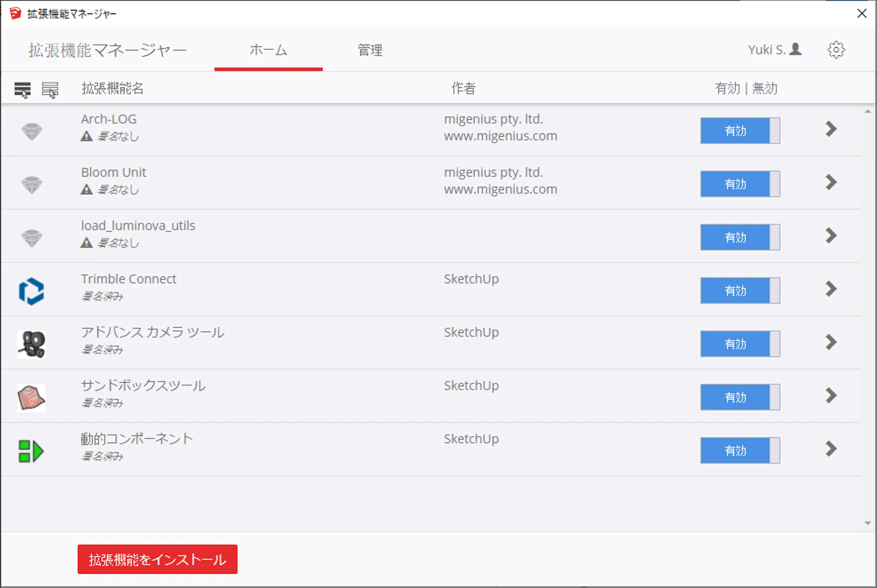Click the SketchUp logo in title bar
The image size is (877, 588).
point(15,14)
